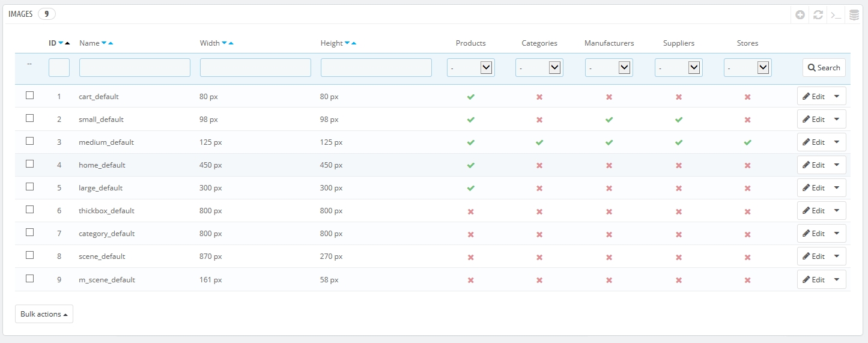Select the cart_default row checkbox
The image size is (868, 343).
pos(29,96)
